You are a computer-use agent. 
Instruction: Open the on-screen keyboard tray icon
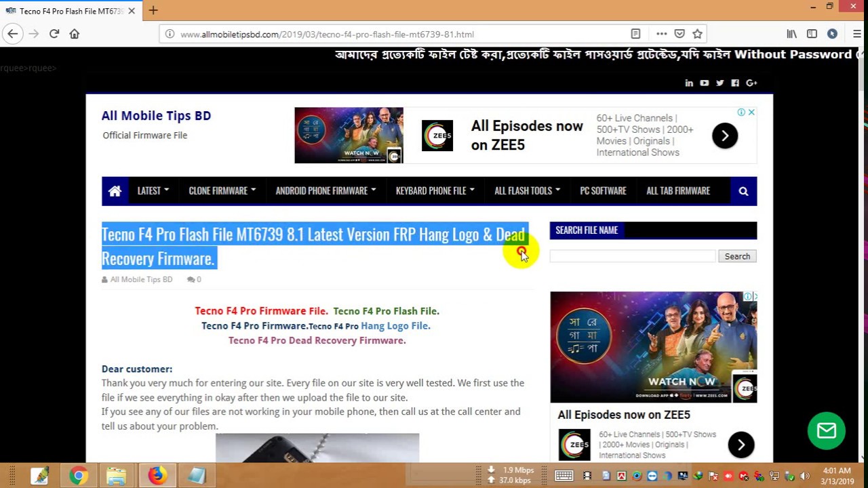pyautogui.click(x=564, y=476)
